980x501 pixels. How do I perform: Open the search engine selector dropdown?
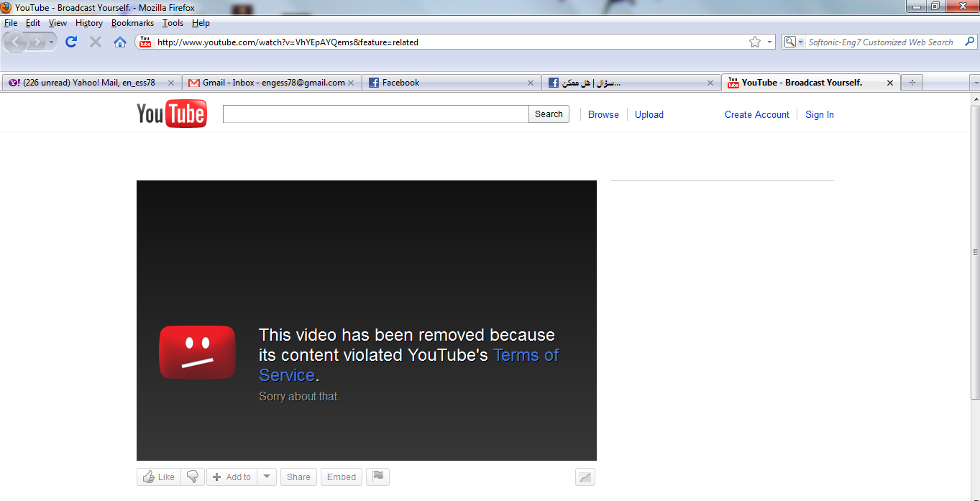click(x=794, y=42)
